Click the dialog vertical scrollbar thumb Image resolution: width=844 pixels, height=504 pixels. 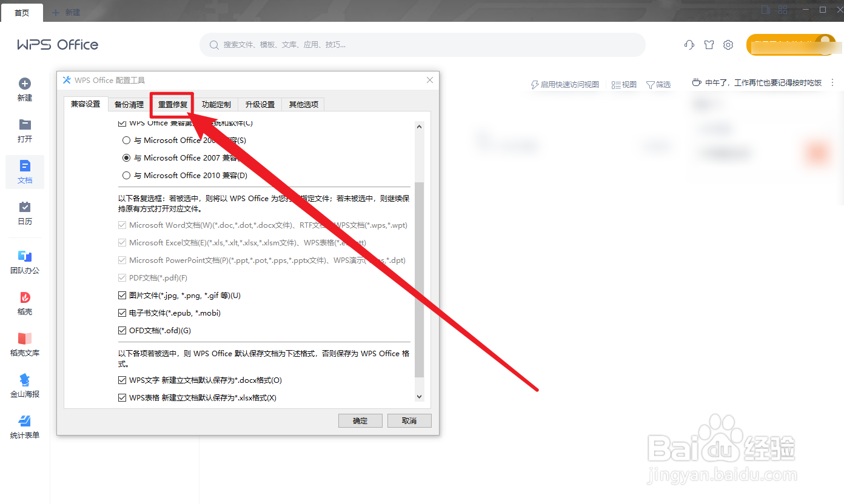tap(419, 280)
